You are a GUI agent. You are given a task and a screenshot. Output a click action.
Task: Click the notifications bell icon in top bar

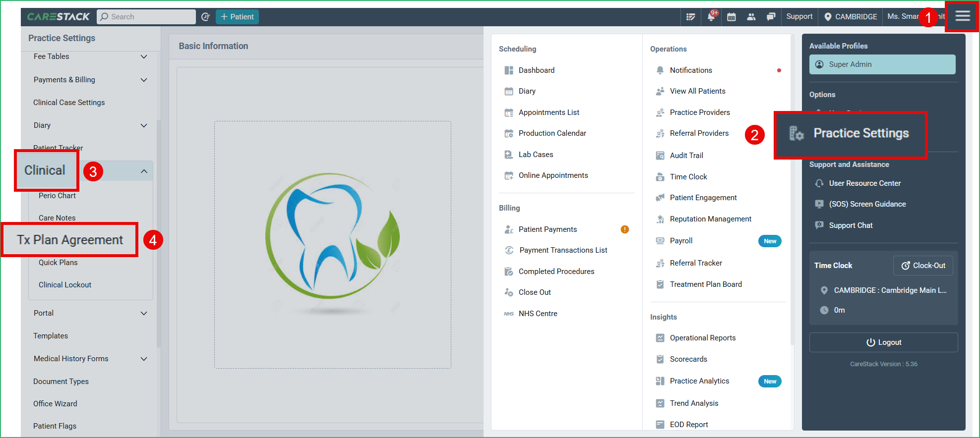click(x=711, y=16)
